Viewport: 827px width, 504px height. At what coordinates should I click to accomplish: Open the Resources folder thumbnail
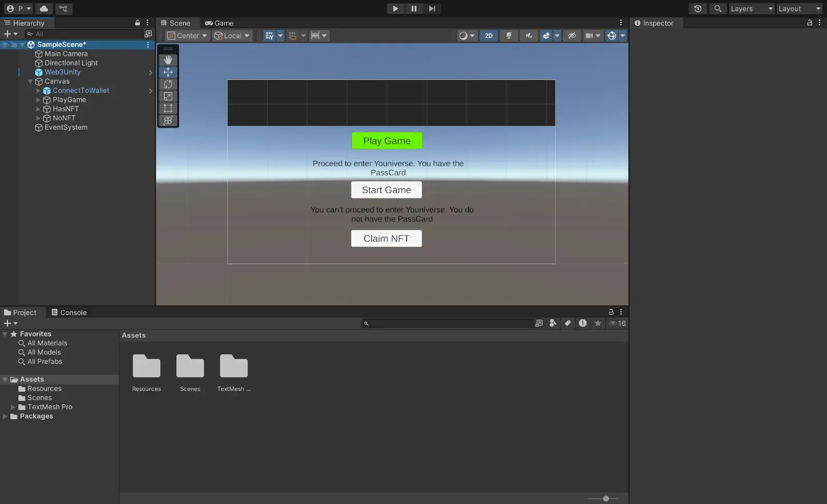click(146, 366)
